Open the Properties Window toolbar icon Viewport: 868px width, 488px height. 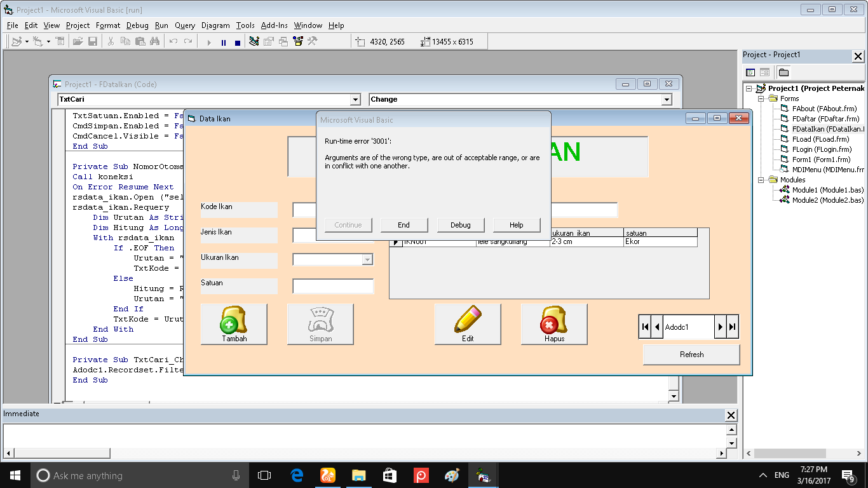(x=269, y=42)
